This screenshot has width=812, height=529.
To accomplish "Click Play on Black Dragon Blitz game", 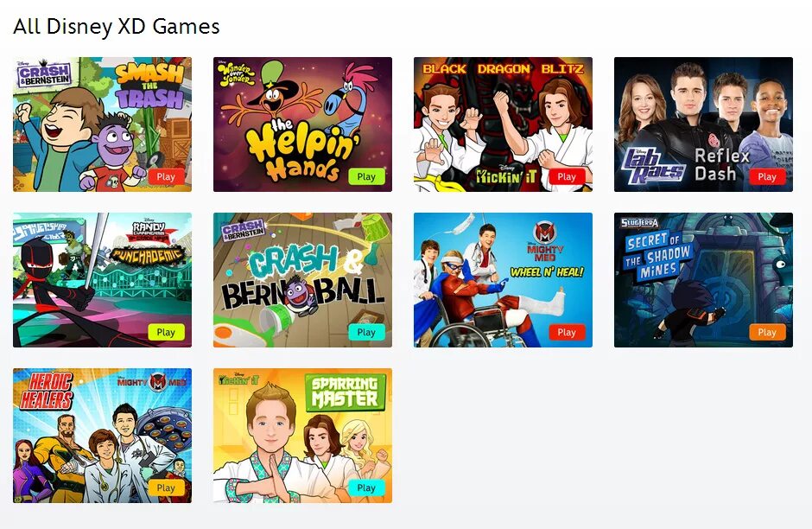I will click(x=567, y=176).
